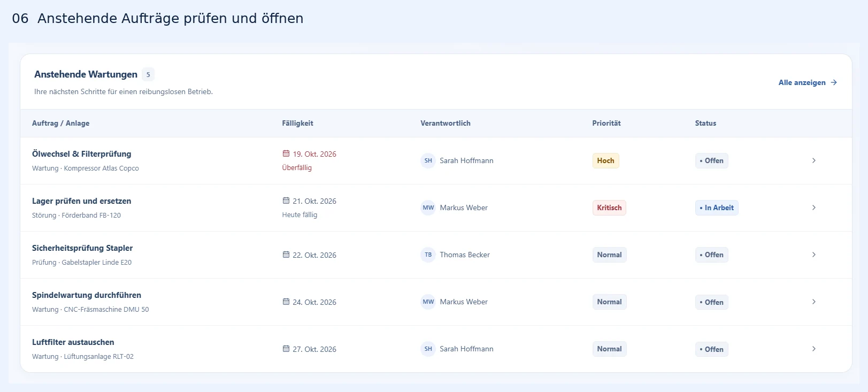The height and width of the screenshot is (392, 868).
Task: Open Luftfilter austauschen via row chevron
Action: [813, 349]
